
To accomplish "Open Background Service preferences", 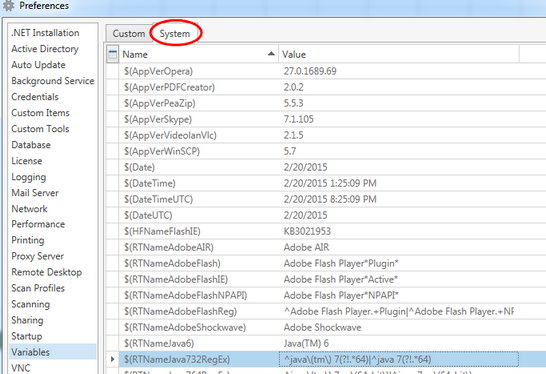I will click(x=53, y=81).
